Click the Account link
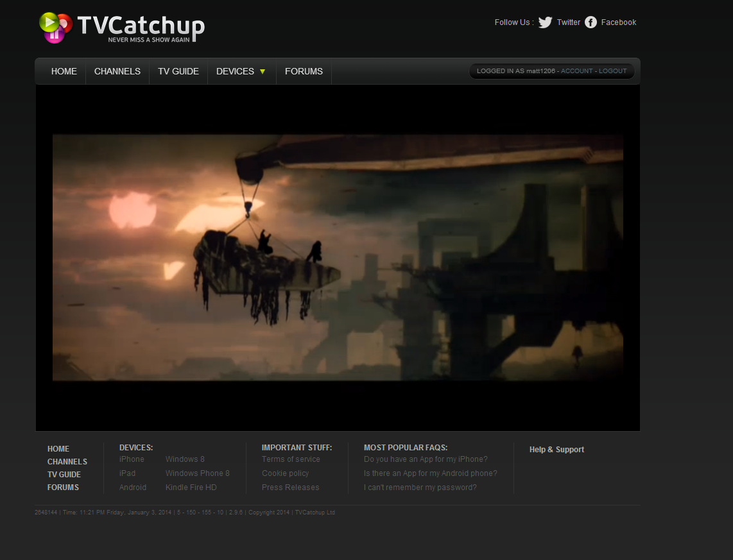Image resolution: width=733 pixels, height=560 pixels. pyautogui.click(x=576, y=71)
